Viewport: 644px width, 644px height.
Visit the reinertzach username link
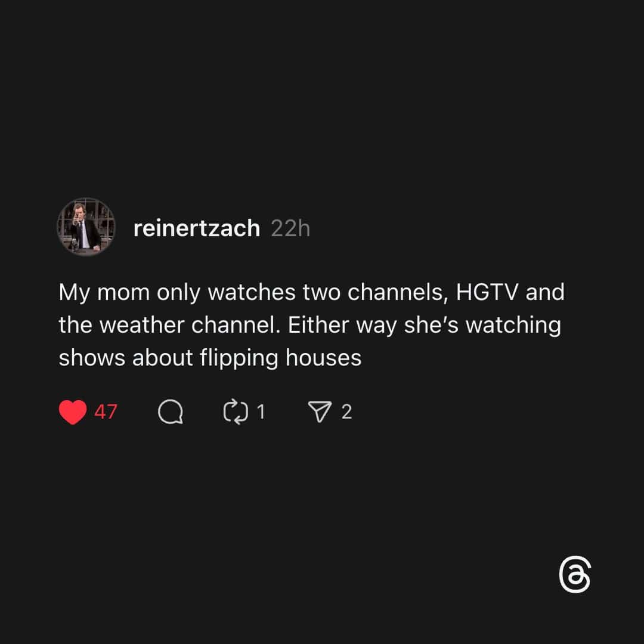197,228
